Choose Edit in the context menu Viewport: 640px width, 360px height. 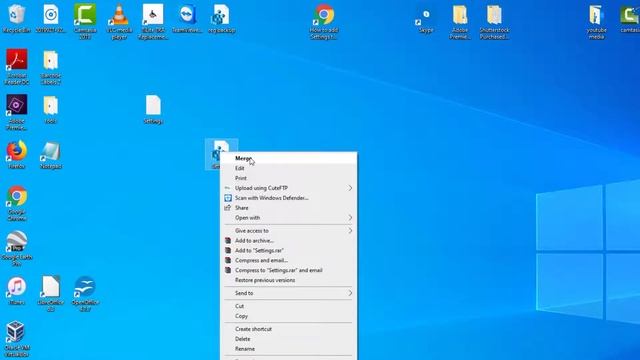[x=288, y=168]
